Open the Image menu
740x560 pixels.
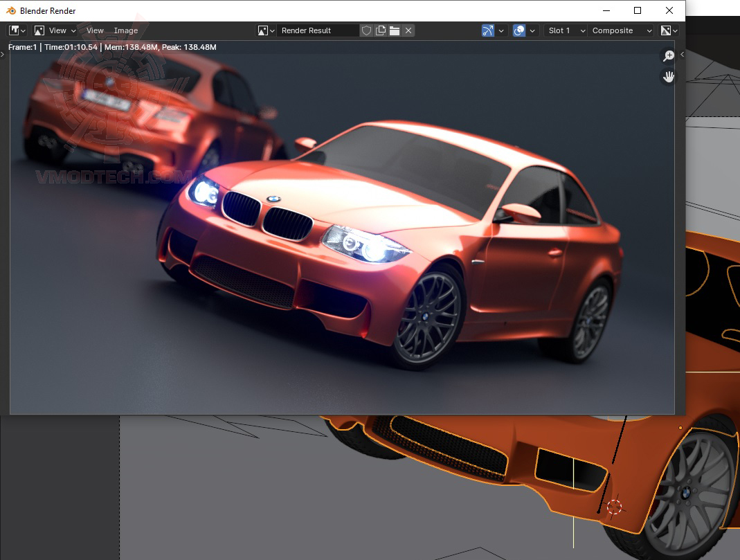[x=125, y=30]
